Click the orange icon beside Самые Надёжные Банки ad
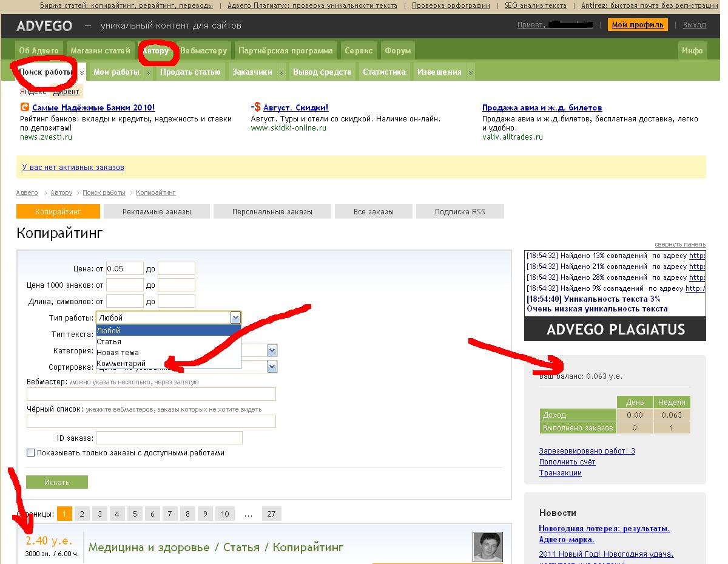 (24, 107)
